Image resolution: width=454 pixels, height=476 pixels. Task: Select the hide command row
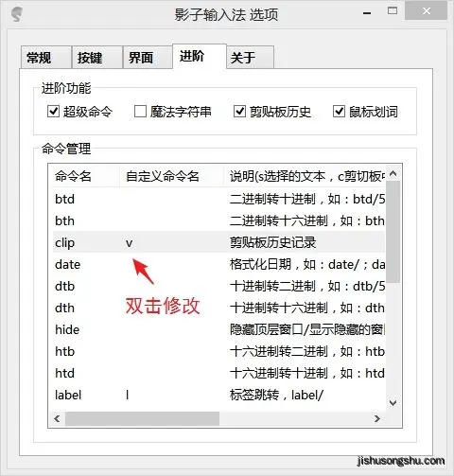[x=218, y=329]
